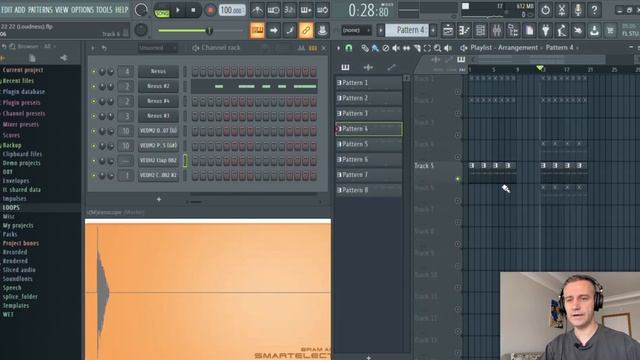Mute the Nexus channel LED
This screenshot has width=640, height=360.
point(93,72)
